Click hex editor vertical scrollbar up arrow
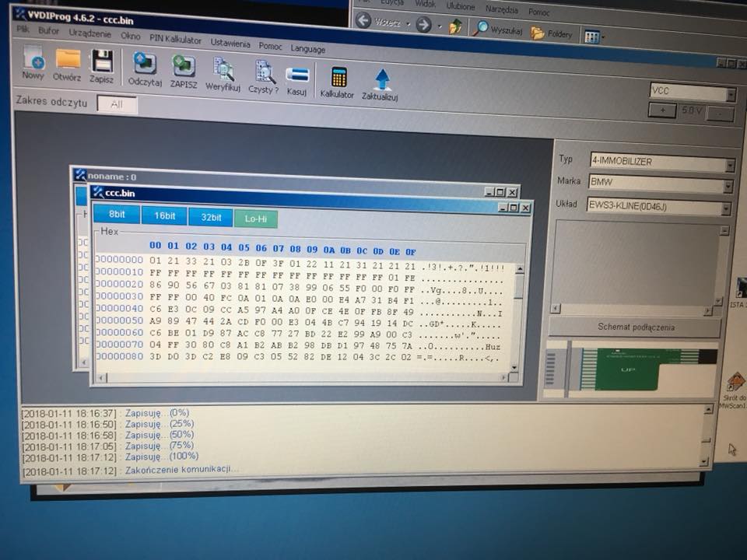The height and width of the screenshot is (560, 747). click(x=520, y=270)
